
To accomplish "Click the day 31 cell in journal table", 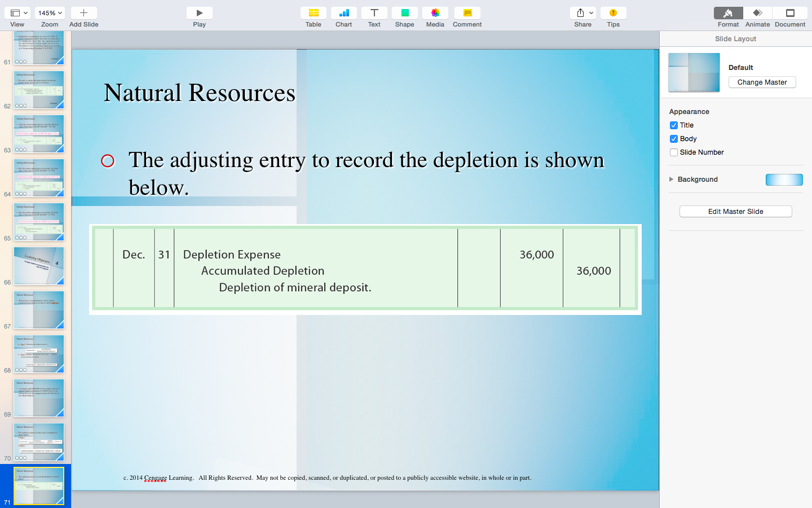I will [x=164, y=255].
